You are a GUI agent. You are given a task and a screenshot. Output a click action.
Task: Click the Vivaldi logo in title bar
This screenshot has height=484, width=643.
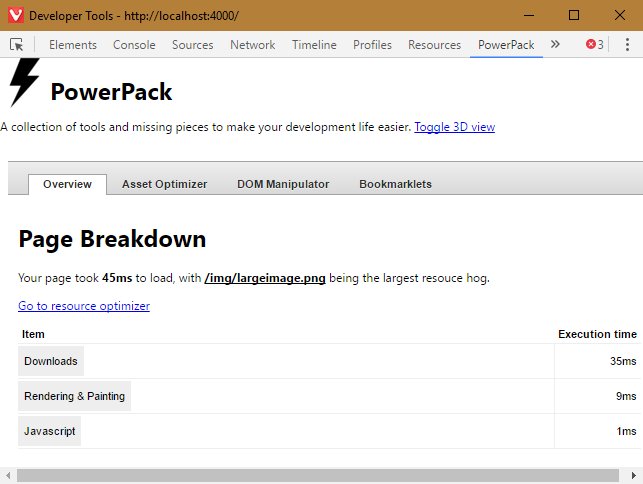click(x=16, y=15)
